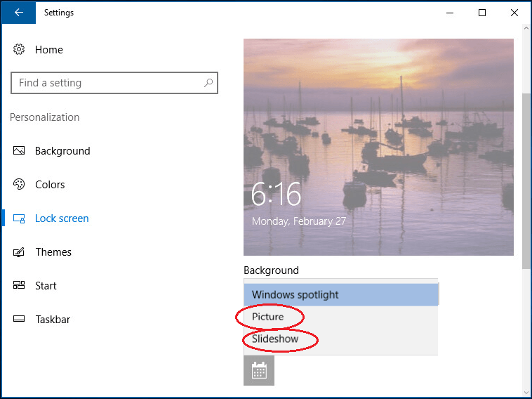Click the search magnifier icon

(x=208, y=82)
